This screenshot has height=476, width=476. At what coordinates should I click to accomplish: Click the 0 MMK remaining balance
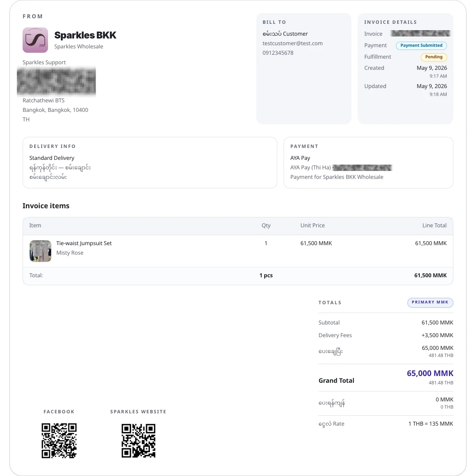(444, 399)
